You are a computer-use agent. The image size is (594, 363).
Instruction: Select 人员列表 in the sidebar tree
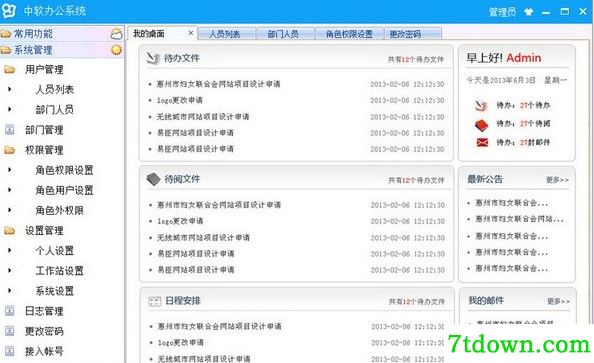coord(55,89)
